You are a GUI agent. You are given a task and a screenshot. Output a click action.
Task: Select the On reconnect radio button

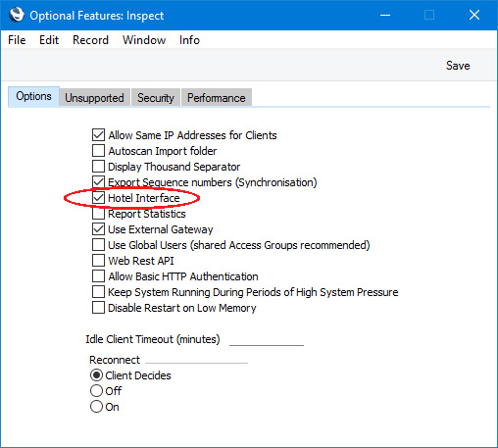[x=96, y=407]
